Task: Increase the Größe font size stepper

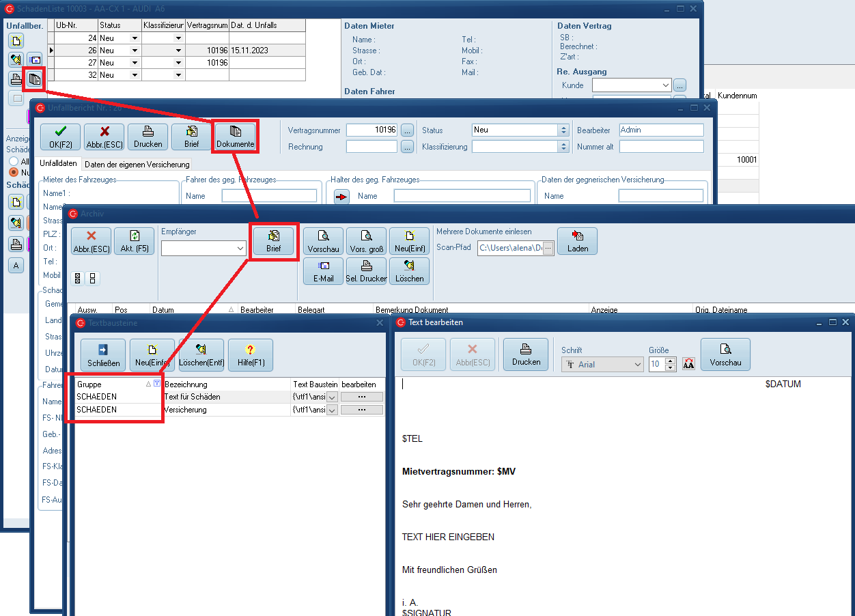Action: click(x=670, y=361)
